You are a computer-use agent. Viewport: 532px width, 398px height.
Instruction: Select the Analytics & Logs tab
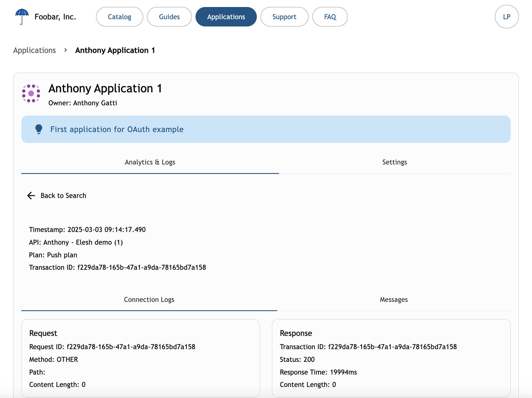coord(150,162)
